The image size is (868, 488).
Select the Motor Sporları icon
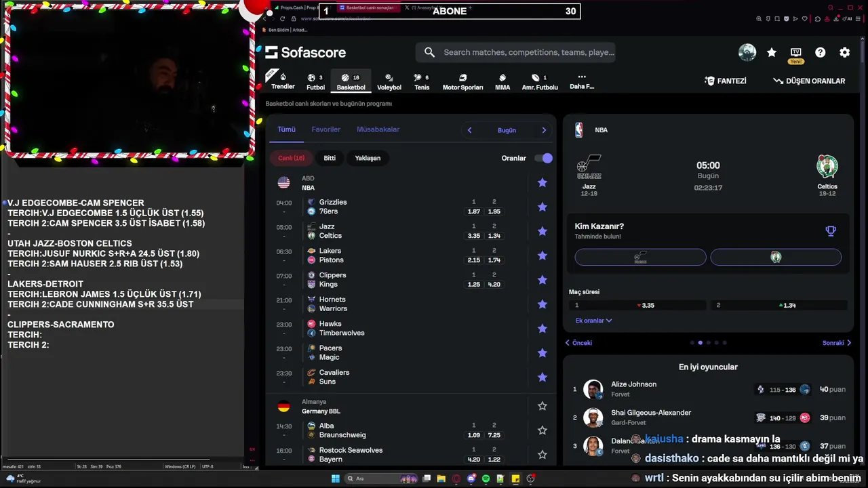pyautogui.click(x=462, y=81)
